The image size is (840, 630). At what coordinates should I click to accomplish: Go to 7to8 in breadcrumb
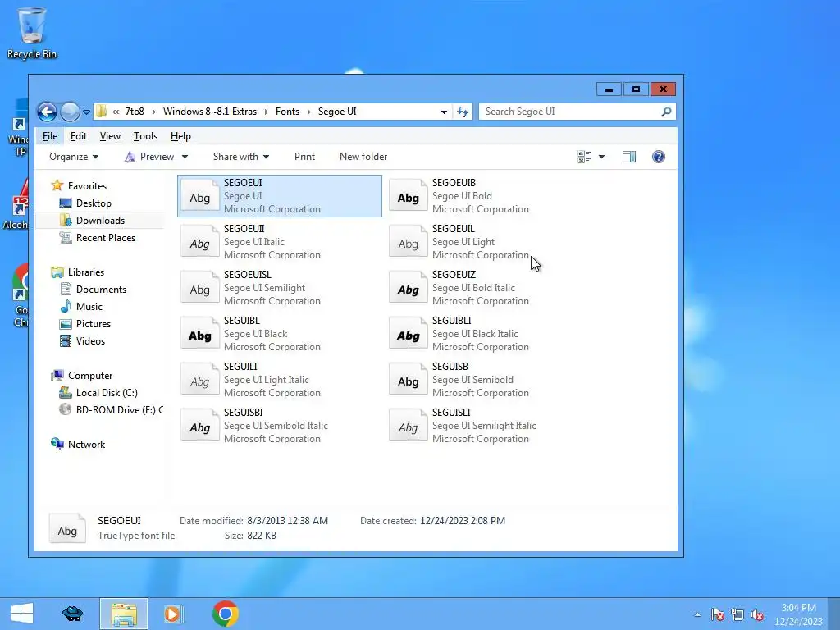coord(135,112)
